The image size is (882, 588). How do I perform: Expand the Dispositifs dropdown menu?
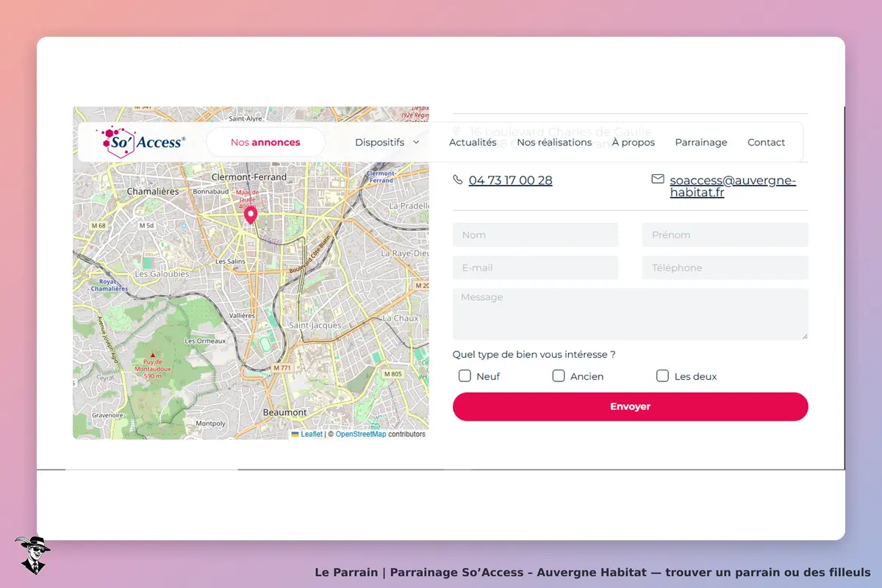point(387,143)
